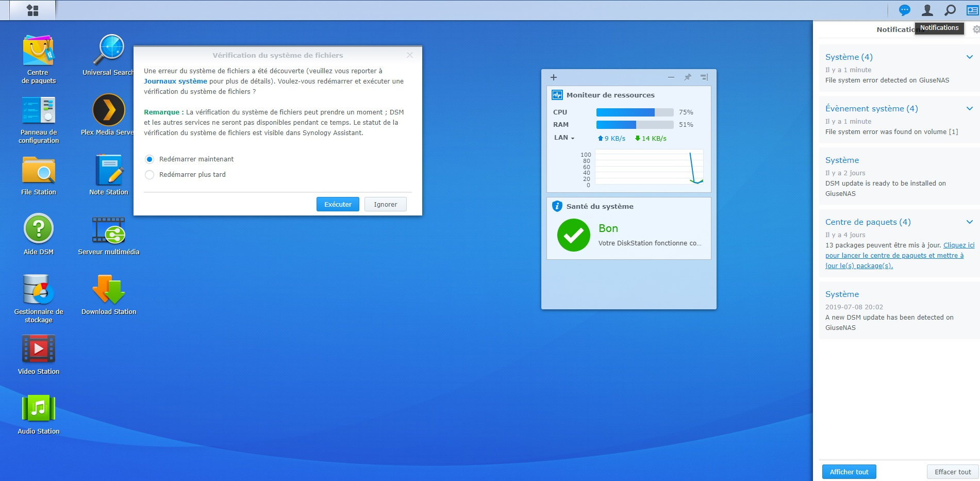The image size is (980, 481).
Task: Expand Centre de paquets (4) notifications
Action: coord(970,222)
